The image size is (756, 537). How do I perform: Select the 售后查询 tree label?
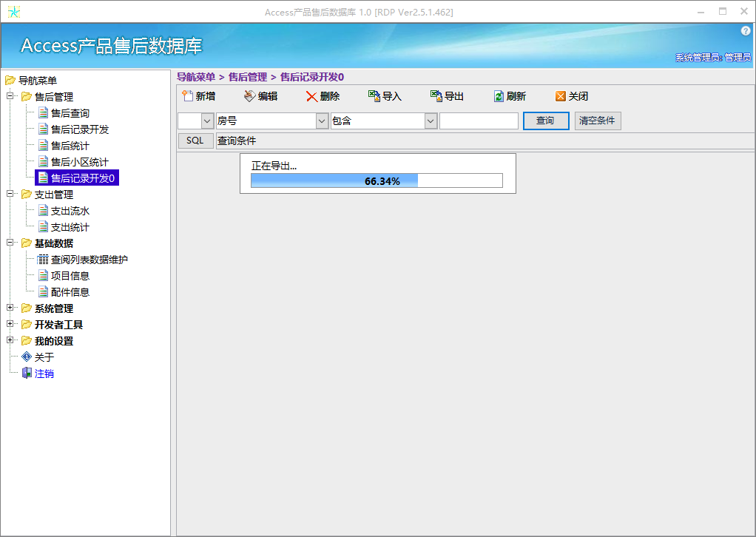[x=70, y=112]
